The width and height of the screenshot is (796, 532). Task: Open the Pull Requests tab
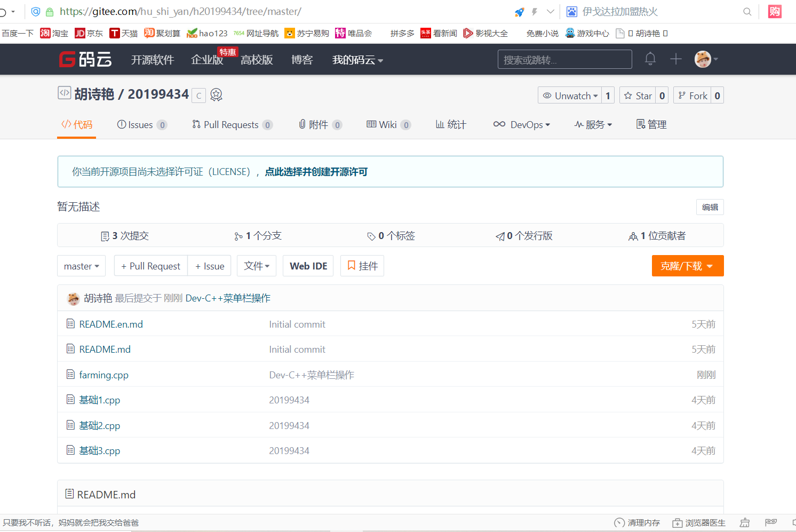point(232,124)
